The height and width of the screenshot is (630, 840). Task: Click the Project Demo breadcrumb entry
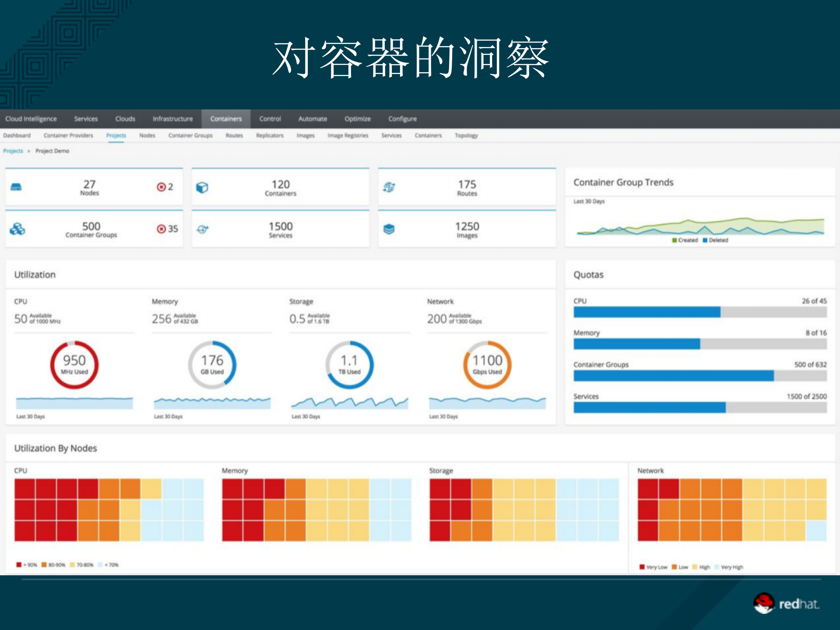pos(52,151)
